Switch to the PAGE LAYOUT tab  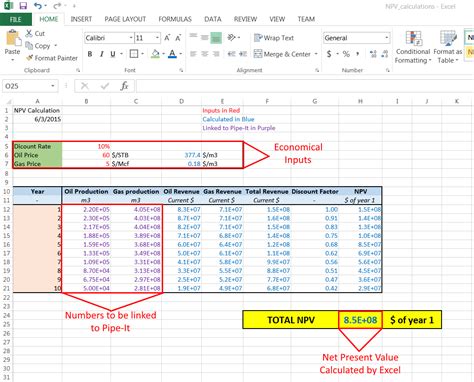[125, 19]
